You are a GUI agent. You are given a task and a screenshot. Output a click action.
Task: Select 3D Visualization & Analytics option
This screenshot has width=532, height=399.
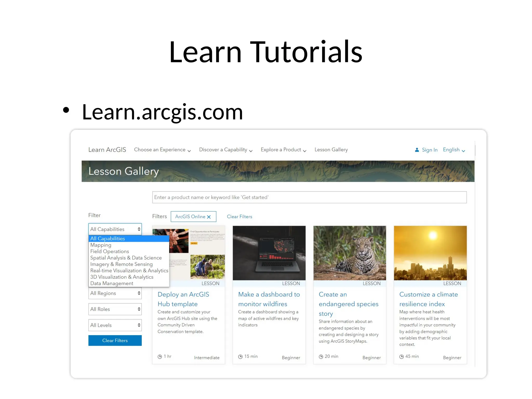pyautogui.click(x=129, y=277)
